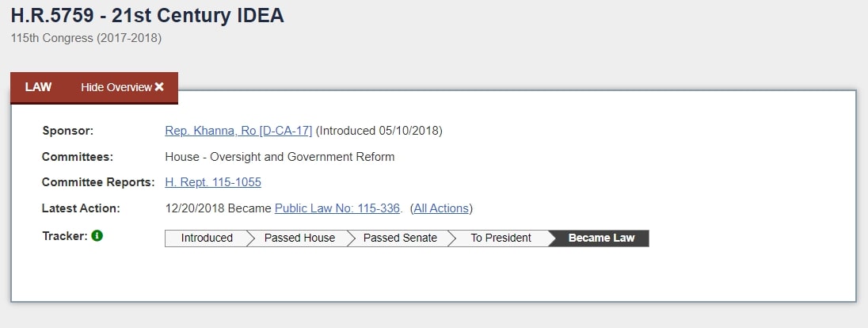Open H. Rept. 115-1055 committee report

pyautogui.click(x=213, y=182)
